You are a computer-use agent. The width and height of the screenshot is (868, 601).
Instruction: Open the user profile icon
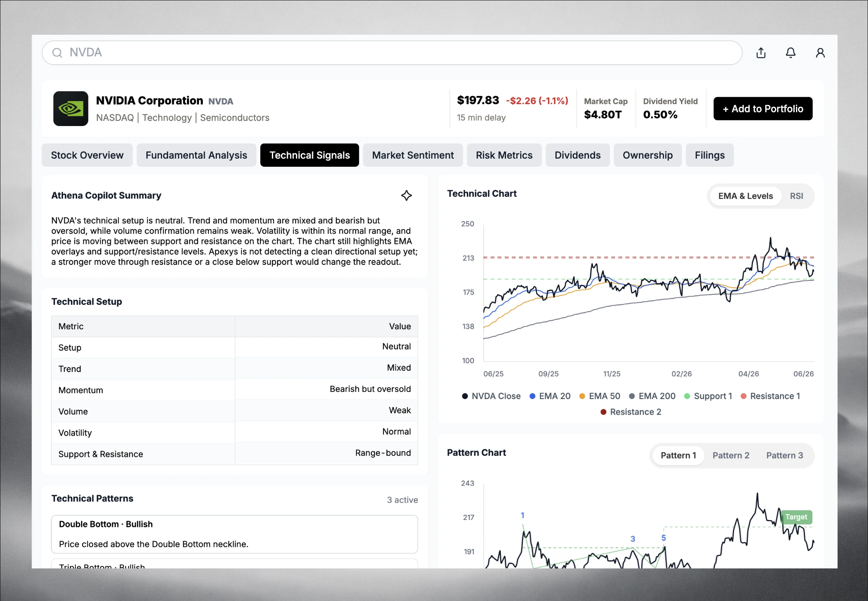820,53
